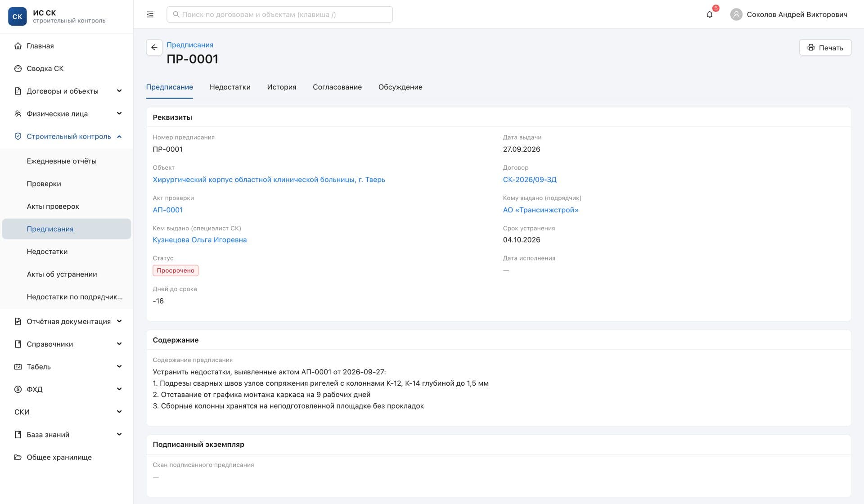Click the Просрочено status badge

175,270
